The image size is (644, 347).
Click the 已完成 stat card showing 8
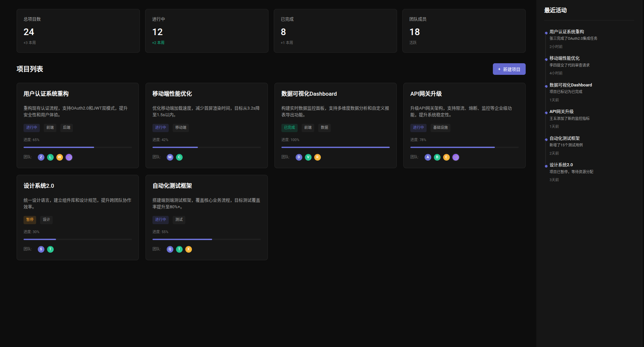click(335, 31)
